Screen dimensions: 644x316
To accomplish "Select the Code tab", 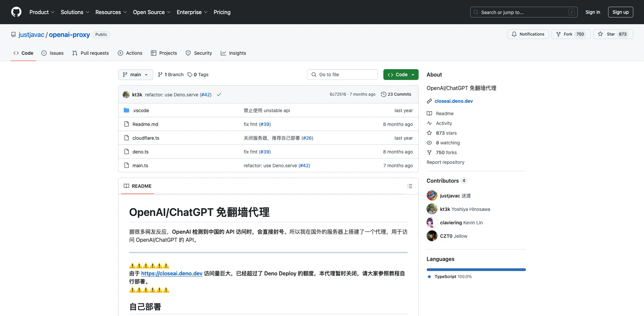I will tap(23, 53).
